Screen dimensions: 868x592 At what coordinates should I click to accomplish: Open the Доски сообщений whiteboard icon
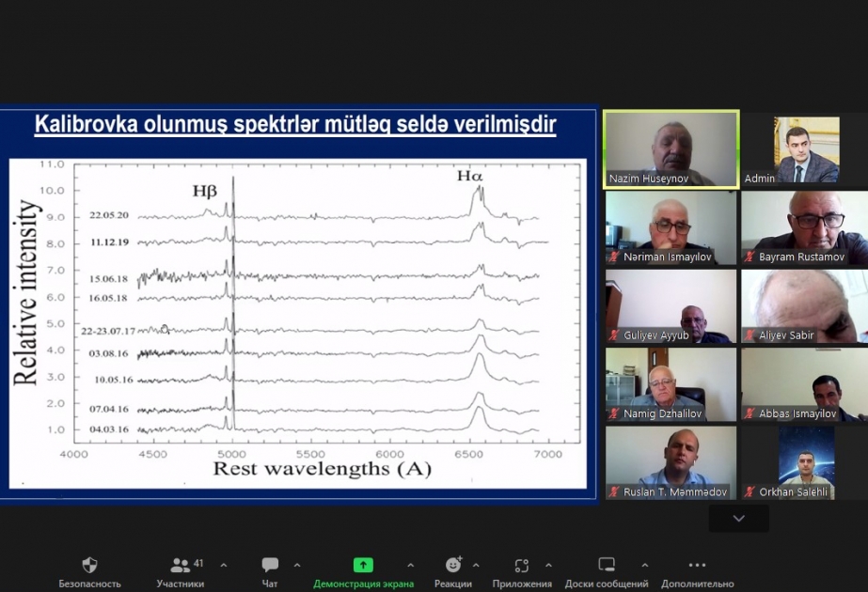click(x=607, y=565)
